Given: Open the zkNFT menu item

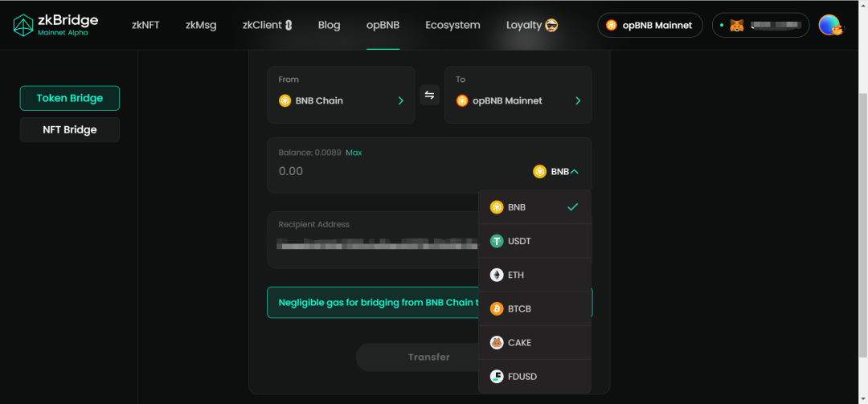Looking at the screenshot, I should pos(145,25).
